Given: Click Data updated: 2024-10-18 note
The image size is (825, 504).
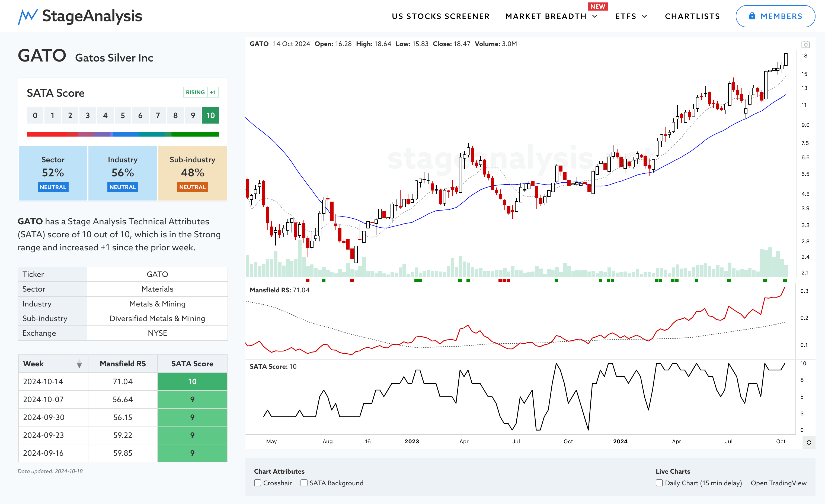Looking at the screenshot, I should 50,471.
